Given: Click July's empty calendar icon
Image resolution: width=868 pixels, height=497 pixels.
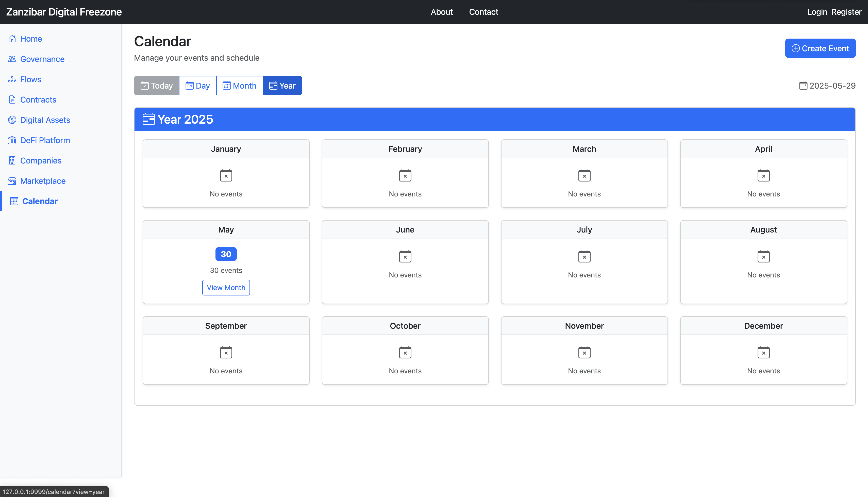Looking at the screenshot, I should 584,256.
